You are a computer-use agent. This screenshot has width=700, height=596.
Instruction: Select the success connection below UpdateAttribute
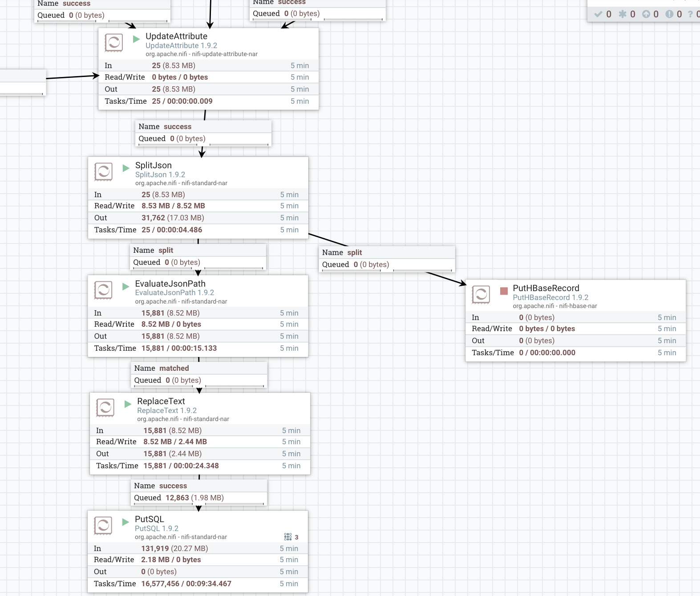coord(203,133)
